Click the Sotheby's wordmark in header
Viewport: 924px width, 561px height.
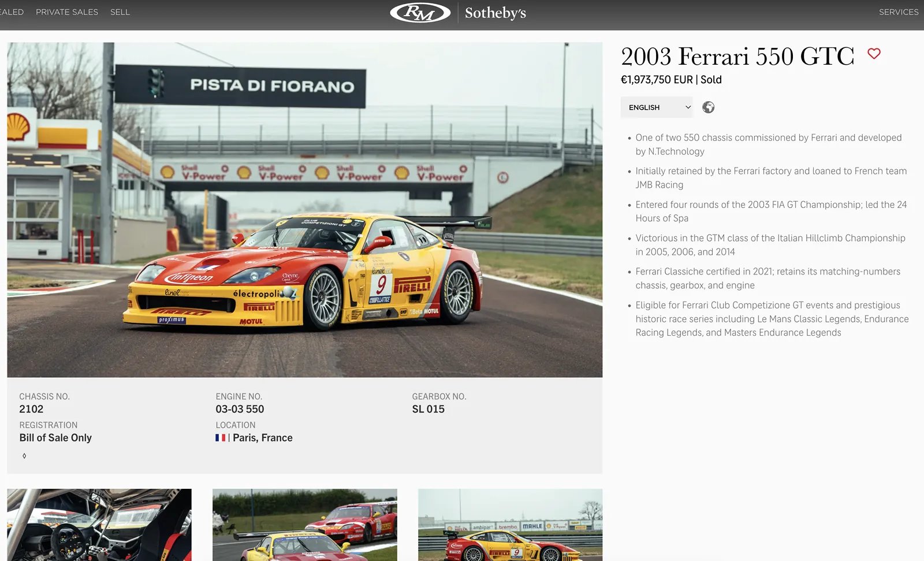(x=495, y=13)
